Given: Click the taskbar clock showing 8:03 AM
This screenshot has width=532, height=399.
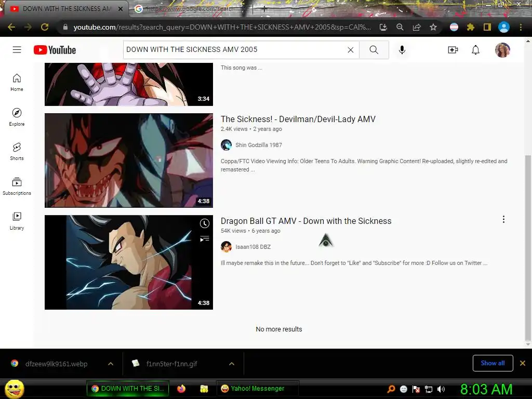Looking at the screenshot, I should coord(486,389).
